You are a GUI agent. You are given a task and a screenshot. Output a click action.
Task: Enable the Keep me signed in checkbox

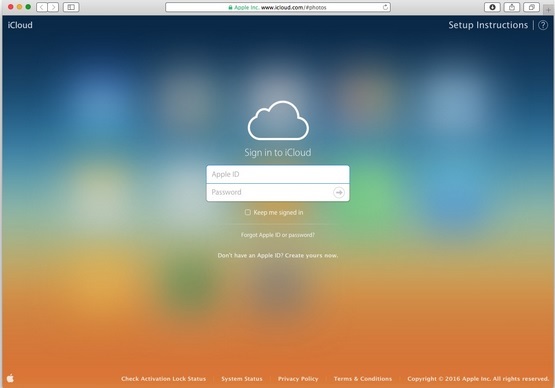(x=248, y=212)
